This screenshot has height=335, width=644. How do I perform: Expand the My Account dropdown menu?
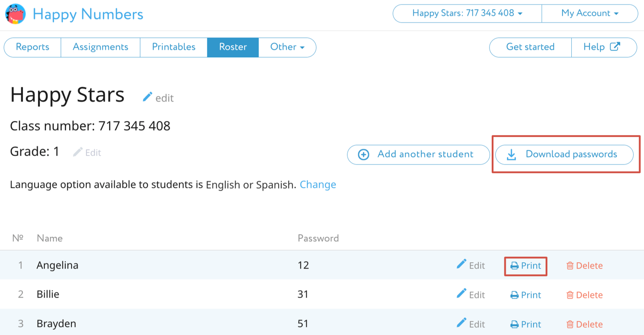[x=589, y=13]
